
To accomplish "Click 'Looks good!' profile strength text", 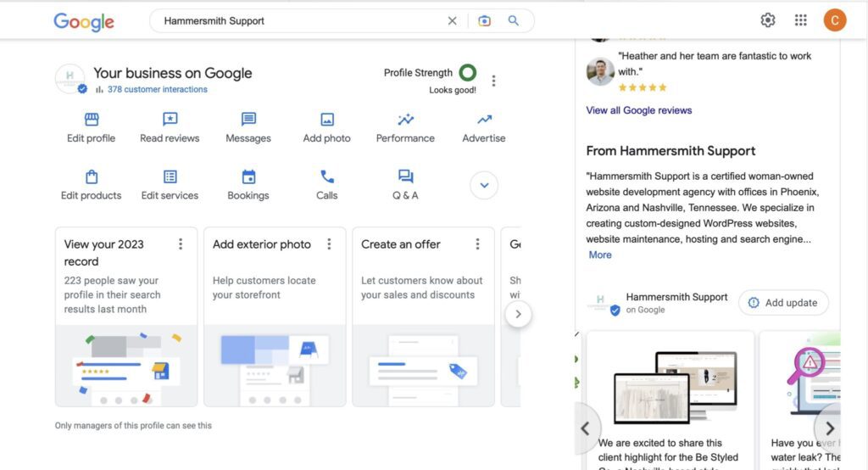I will click(453, 90).
